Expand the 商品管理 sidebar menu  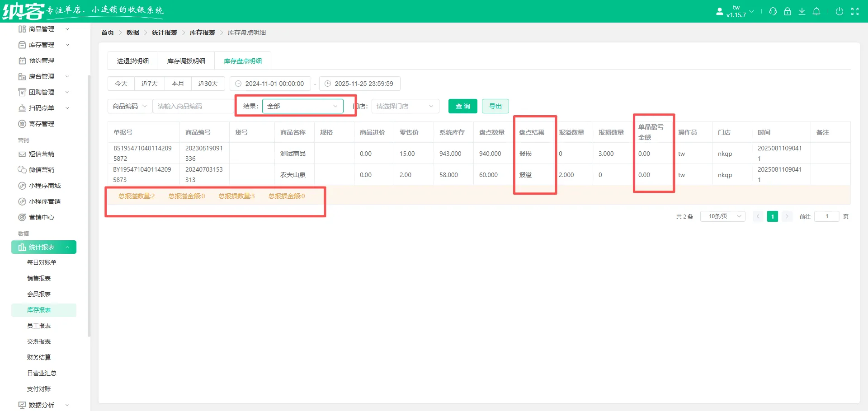click(43, 29)
